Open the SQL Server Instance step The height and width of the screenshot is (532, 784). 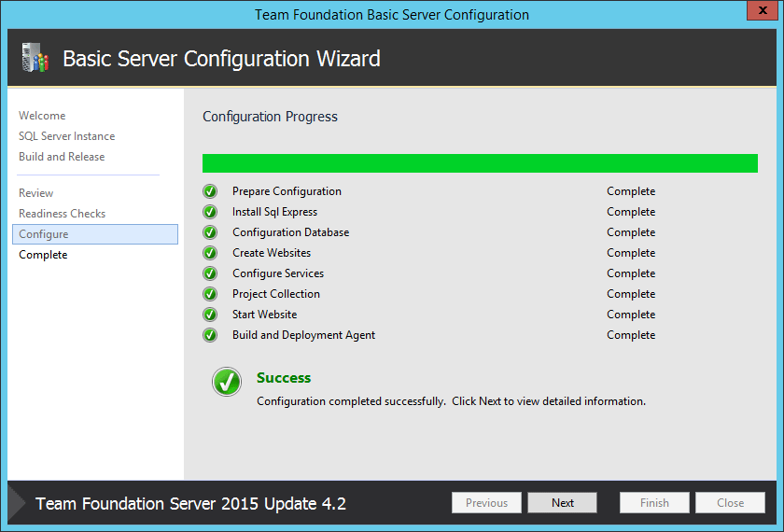pyautogui.click(x=66, y=136)
